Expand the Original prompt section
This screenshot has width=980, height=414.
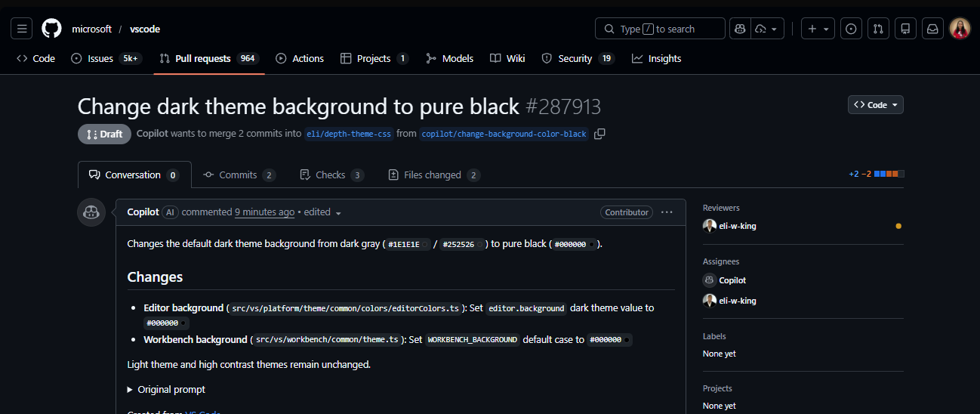[166, 390]
